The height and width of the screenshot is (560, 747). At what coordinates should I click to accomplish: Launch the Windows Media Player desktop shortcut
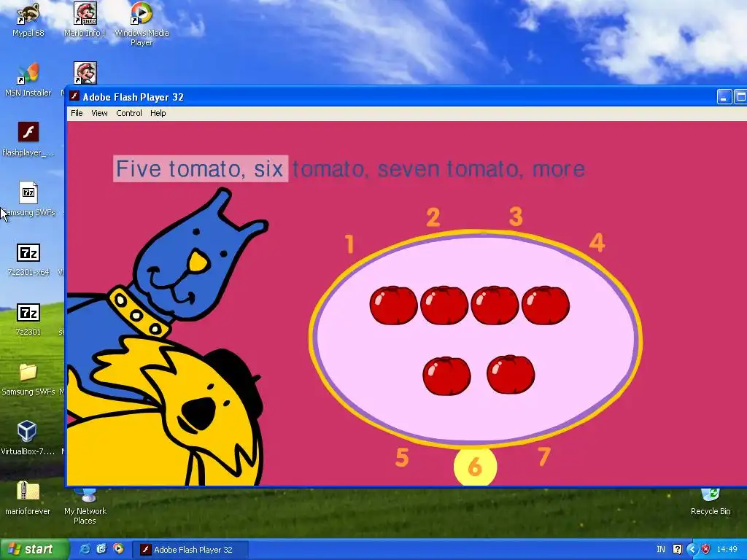coord(142,24)
